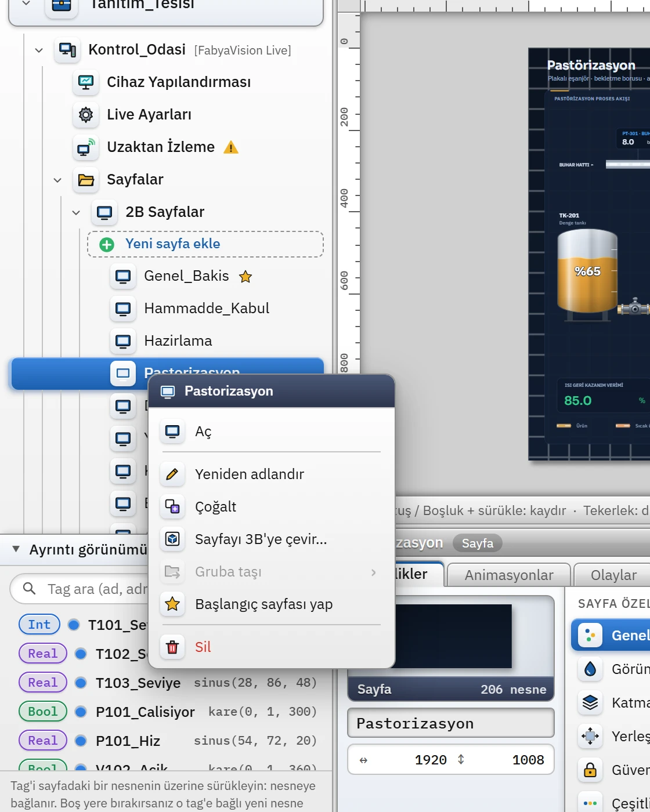Click the padlock security icon in properties
Viewport: 650px width, 812px height.
tap(590, 770)
